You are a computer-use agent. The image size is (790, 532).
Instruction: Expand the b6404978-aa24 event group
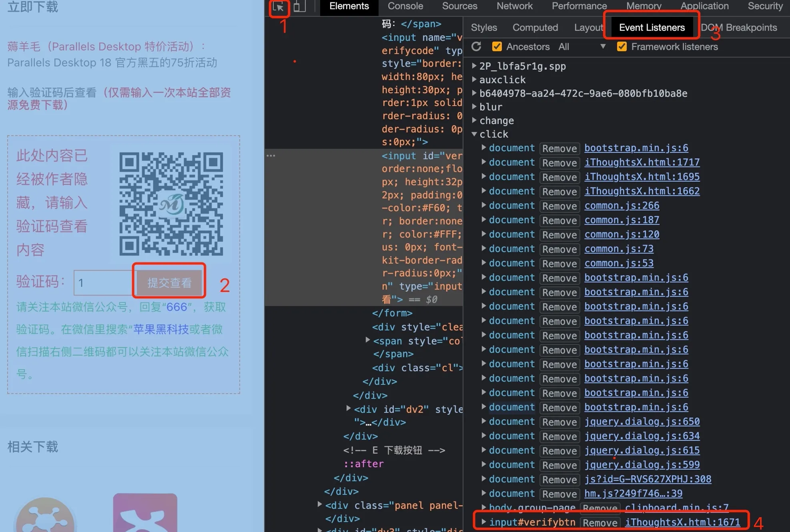click(474, 93)
